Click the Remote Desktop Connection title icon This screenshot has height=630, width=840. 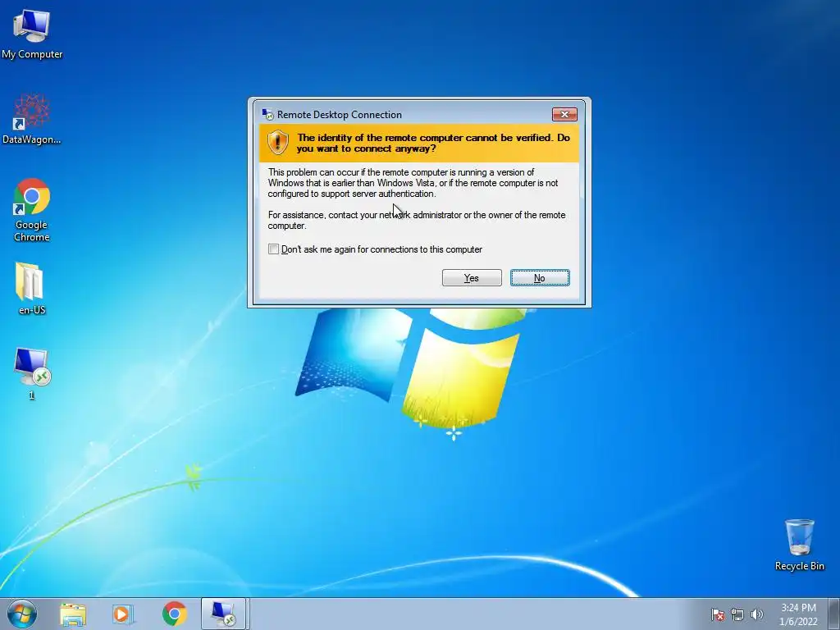[x=267, y=114]
